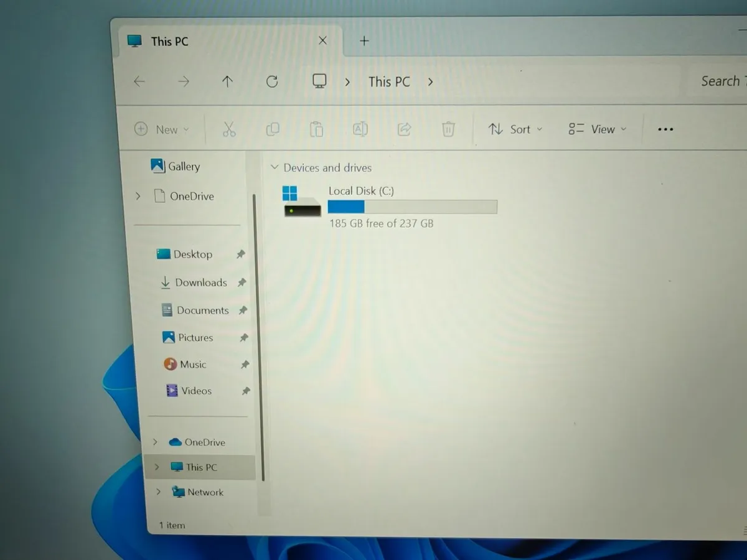
Task: Click the Paste clipboard icon
Action: click(316, 129)
